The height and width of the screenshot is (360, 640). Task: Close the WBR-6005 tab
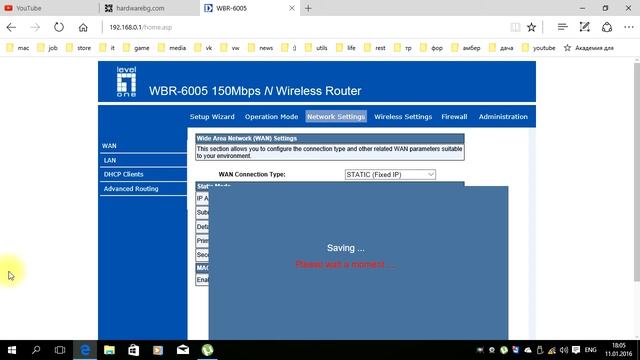[292, 8]
